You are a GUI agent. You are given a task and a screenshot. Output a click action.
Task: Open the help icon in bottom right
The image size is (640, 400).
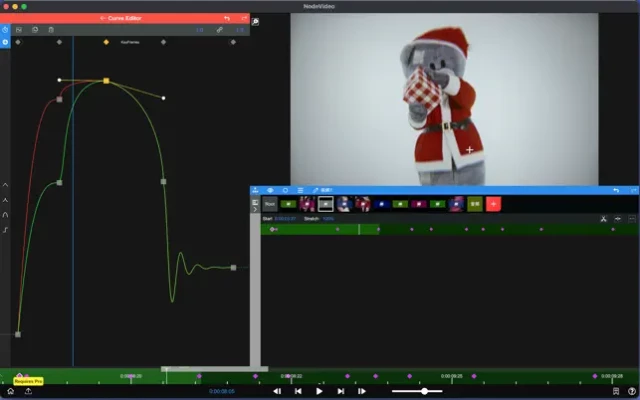pos(630,391)
